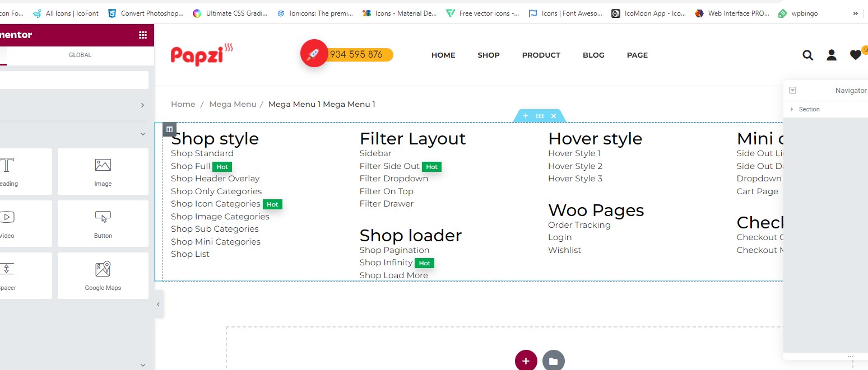The width and height of the screenshot is (868, 370).
Task: Click the red rocket phone icon
Action: (x=314, y=54)
